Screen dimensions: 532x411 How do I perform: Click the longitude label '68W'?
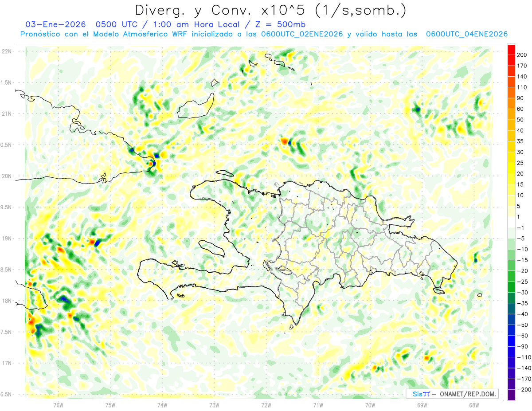(474, 405)
